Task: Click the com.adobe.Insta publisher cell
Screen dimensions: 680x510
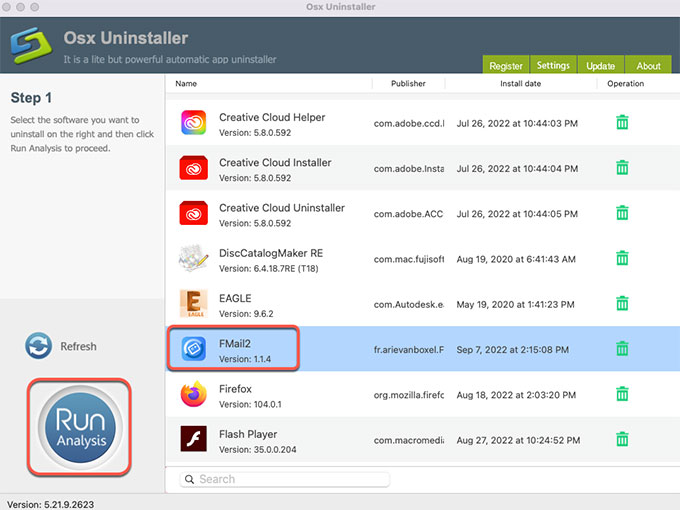Action: tap(409, 169)
